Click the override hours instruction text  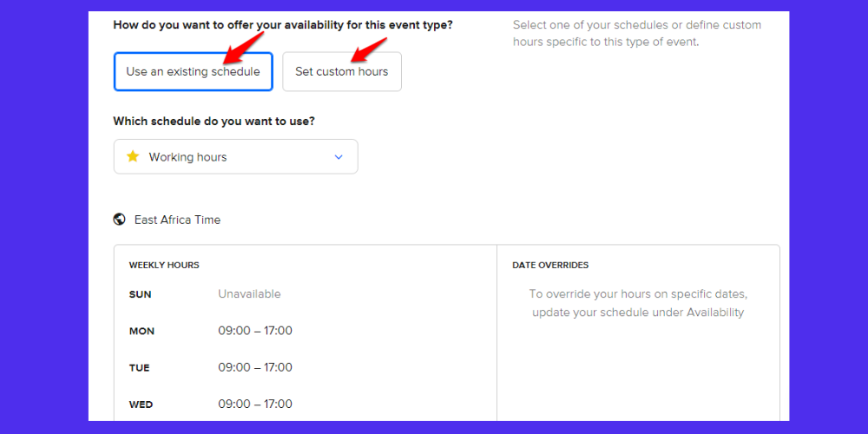[x=638, y=303]
